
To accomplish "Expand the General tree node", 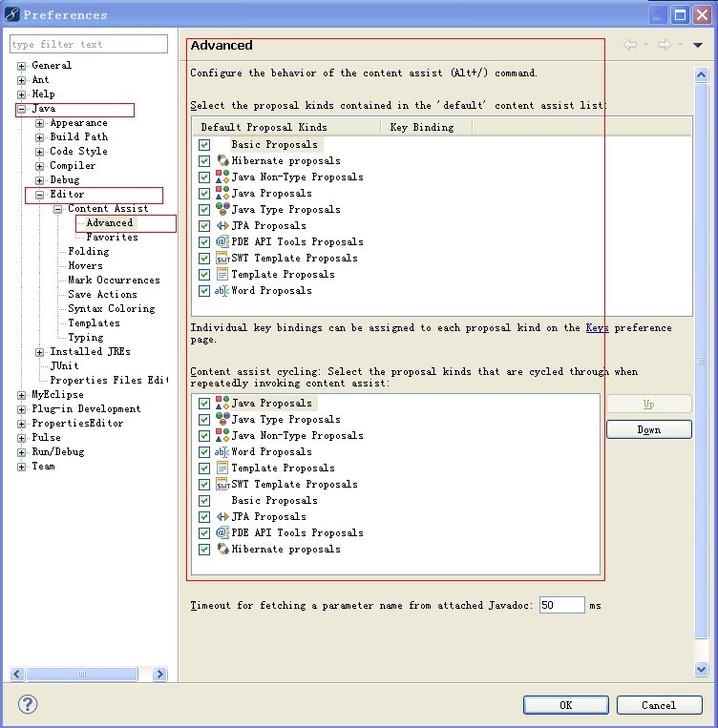I will click(x=21, y=66).
